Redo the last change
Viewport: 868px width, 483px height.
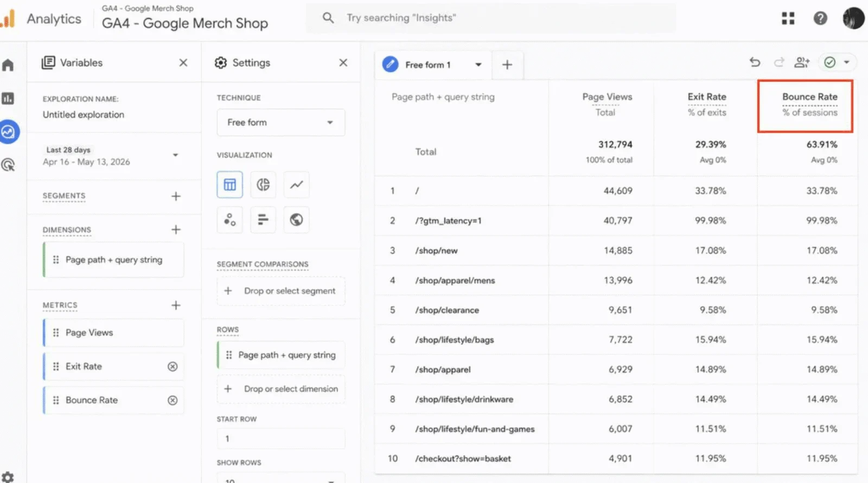tap(779, 62)
